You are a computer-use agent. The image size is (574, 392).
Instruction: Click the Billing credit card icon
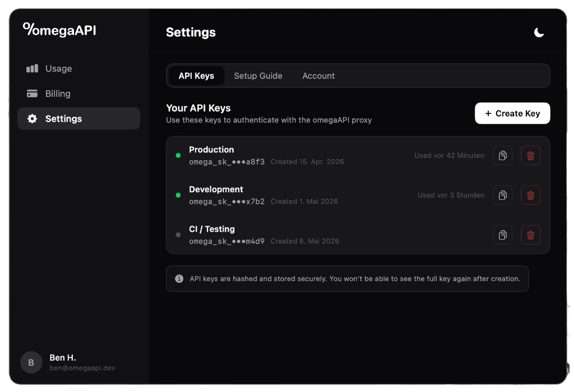coord(32,94)
